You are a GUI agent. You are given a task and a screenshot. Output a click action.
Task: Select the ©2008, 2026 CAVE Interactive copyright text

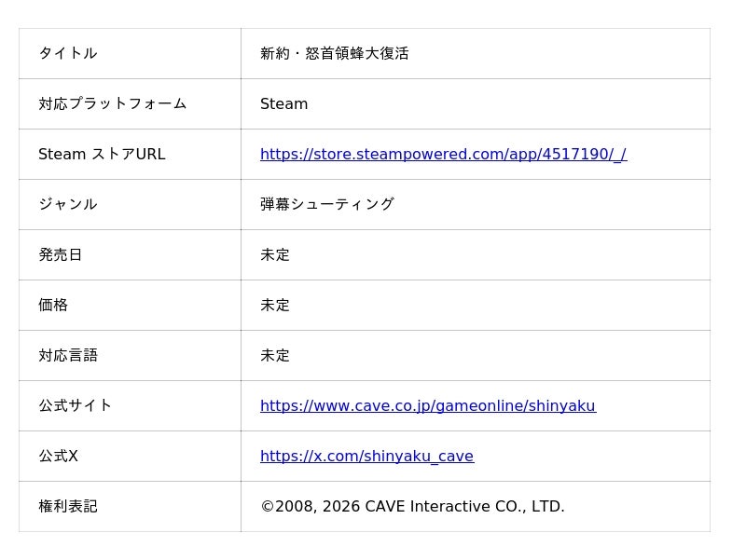pos(412,507)
